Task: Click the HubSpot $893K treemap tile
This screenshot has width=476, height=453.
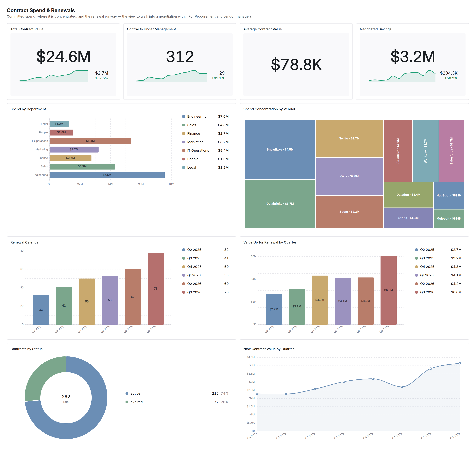Action: 449,195
